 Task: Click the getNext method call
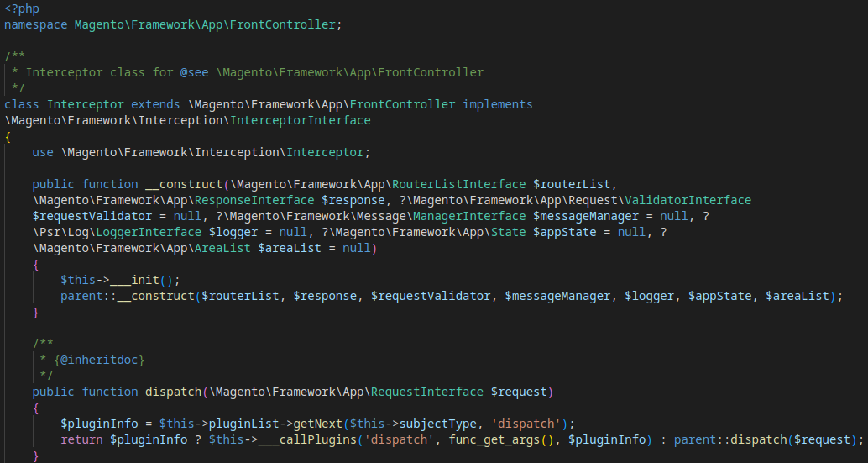[318, 424]
